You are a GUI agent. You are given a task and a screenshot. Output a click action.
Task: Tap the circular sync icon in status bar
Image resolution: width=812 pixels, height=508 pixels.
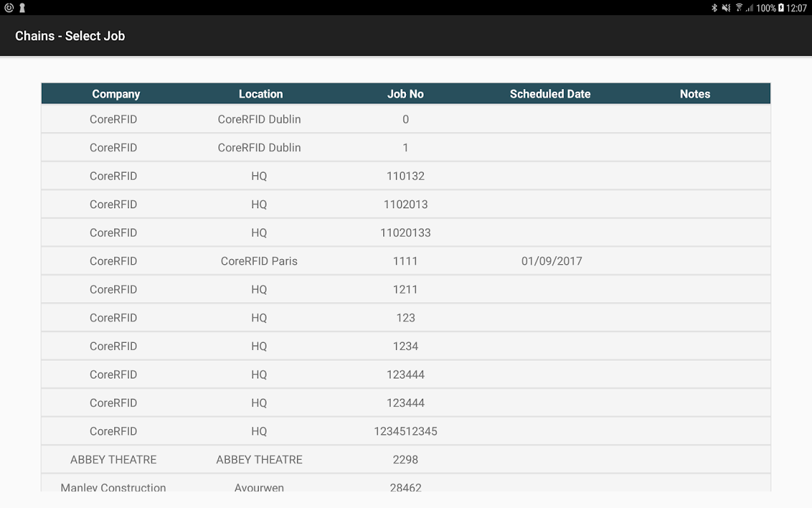point(9,8)
